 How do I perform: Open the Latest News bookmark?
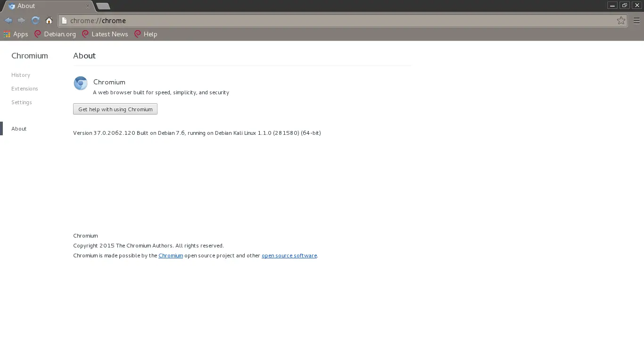[x=105, y=34]
